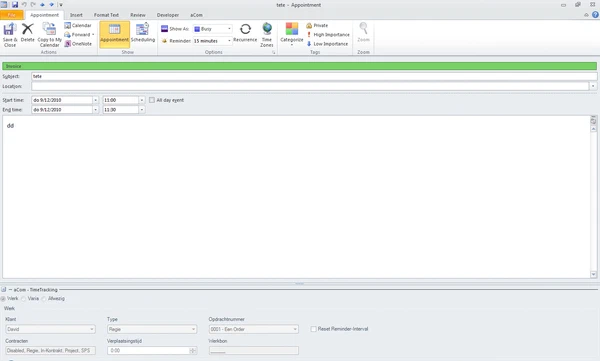Switch to the Format Text tab
The image size is (600, 361).
pos(106,15)
